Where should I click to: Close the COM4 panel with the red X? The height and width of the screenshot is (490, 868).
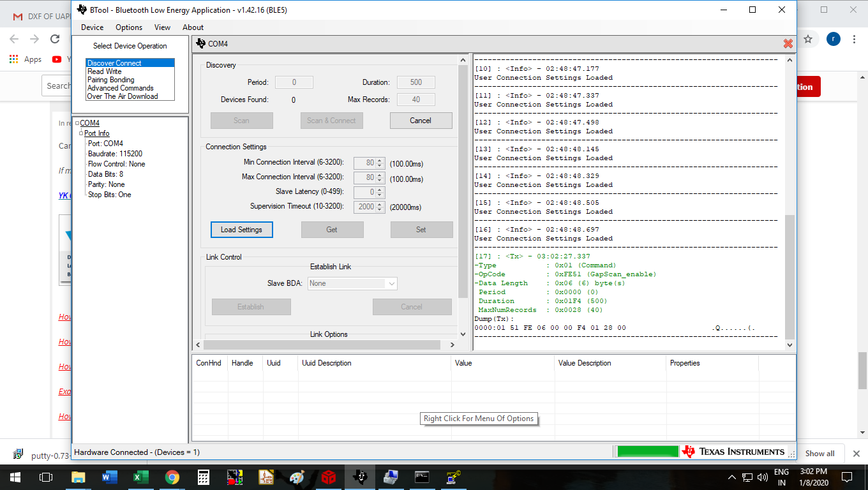[788, 43]
